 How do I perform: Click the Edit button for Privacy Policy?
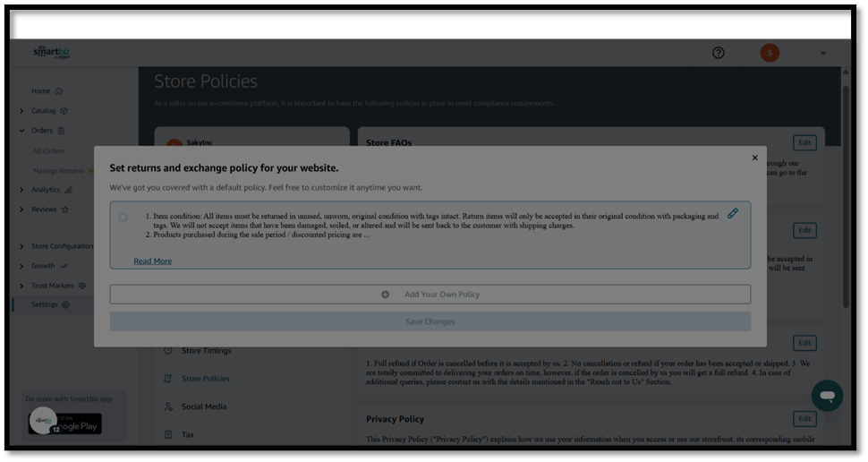(804, 419)
